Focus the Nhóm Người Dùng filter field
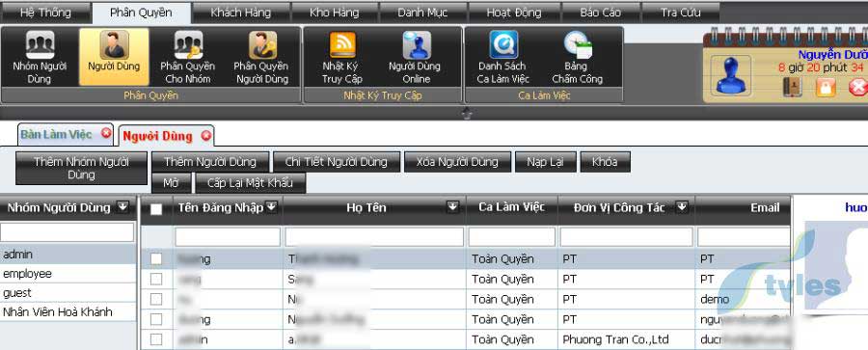Viewport: 868px width, 350px height. (x=67, y=232)
